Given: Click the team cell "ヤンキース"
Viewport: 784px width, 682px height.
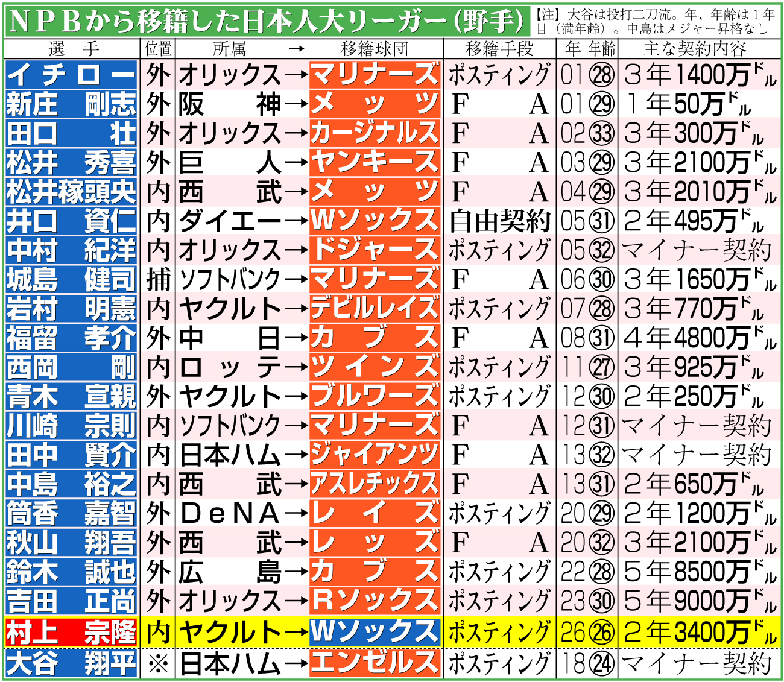Looking at the screenshot, I should tap(375, 162).
